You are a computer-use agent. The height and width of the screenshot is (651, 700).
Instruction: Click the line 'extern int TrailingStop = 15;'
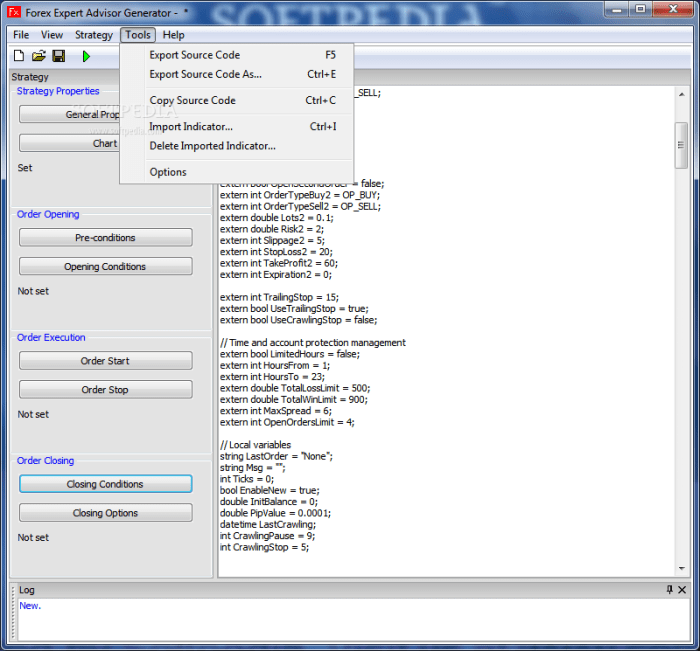click(x=279, y=297)
